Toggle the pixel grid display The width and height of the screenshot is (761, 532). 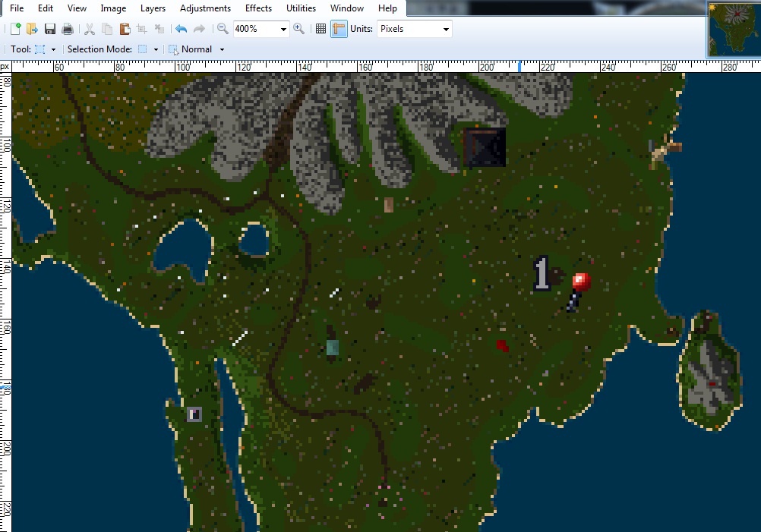point(321,29)
